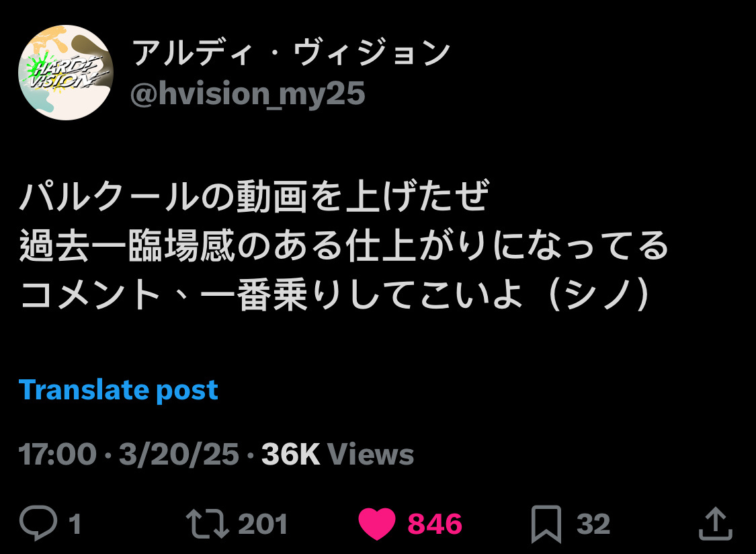This screenshot has height=554, width=756.
Task: Open the reply speech bubble icon
Action: coord(38,523)
